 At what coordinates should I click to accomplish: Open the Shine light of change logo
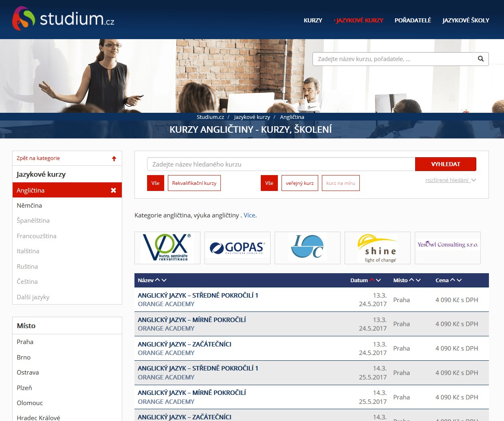click(378, 248)
